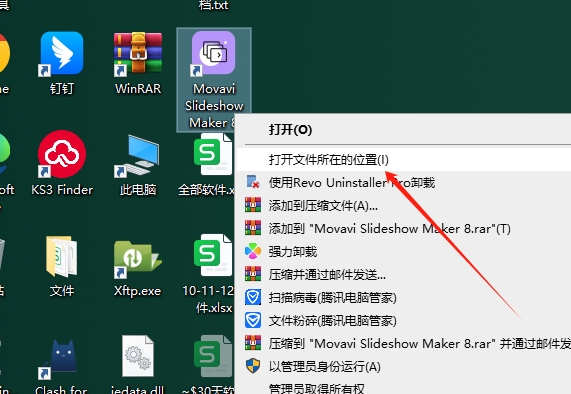The height and width of the screenshot is (394, 571).
Task: Choose 压缩到 "Movavi Slideshow Maker 8.rar" 并通过邮件发送
Action: pyautogui.click(x=404, y=343)
